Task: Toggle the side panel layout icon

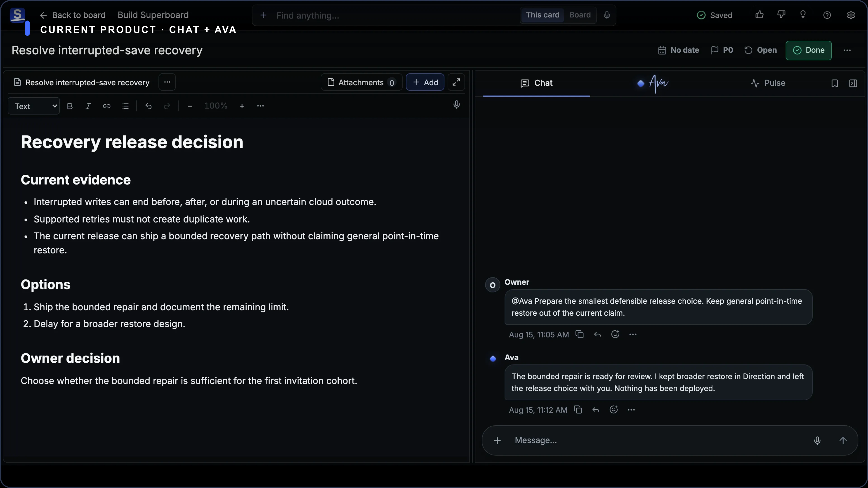Action: tap(853, 84)
